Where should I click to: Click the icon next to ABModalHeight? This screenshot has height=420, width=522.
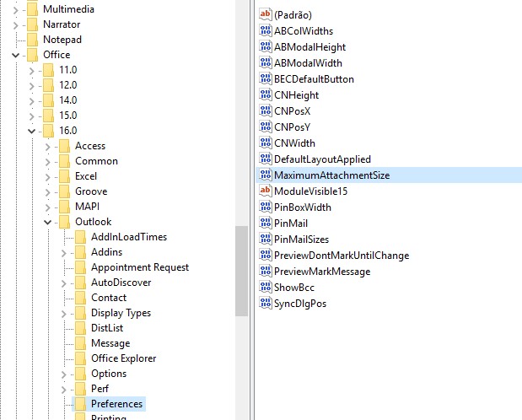(266, 46)
